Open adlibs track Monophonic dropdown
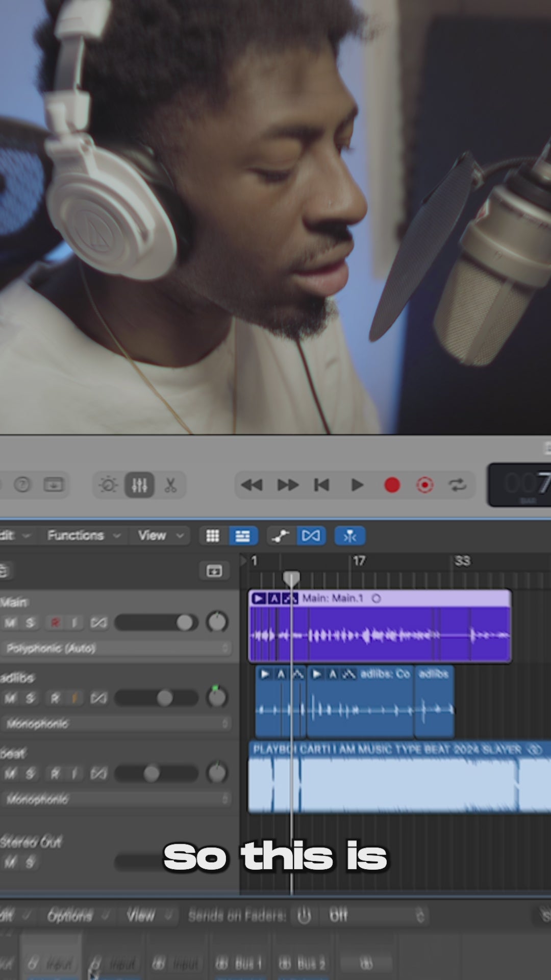The width and height of the screenshot is (551, 980). click(x=117, y=723)
